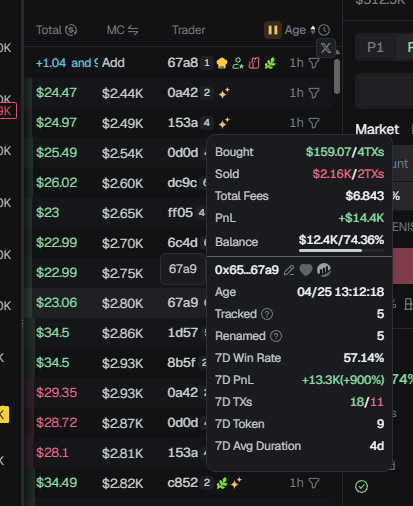Click Add label in first row
Viewport: 413px width, 506px height.
(113, 63)
